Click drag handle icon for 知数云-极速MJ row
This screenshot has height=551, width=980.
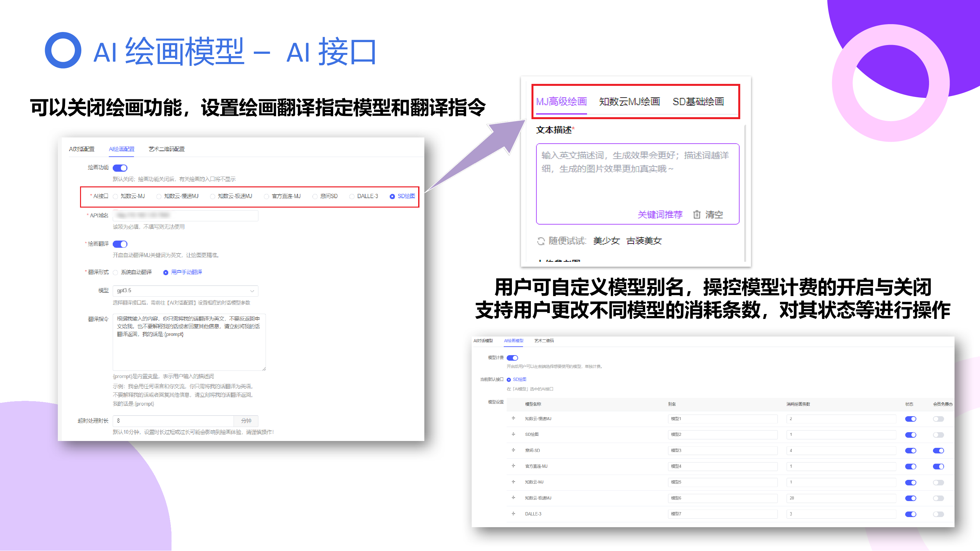coord(513,498)
